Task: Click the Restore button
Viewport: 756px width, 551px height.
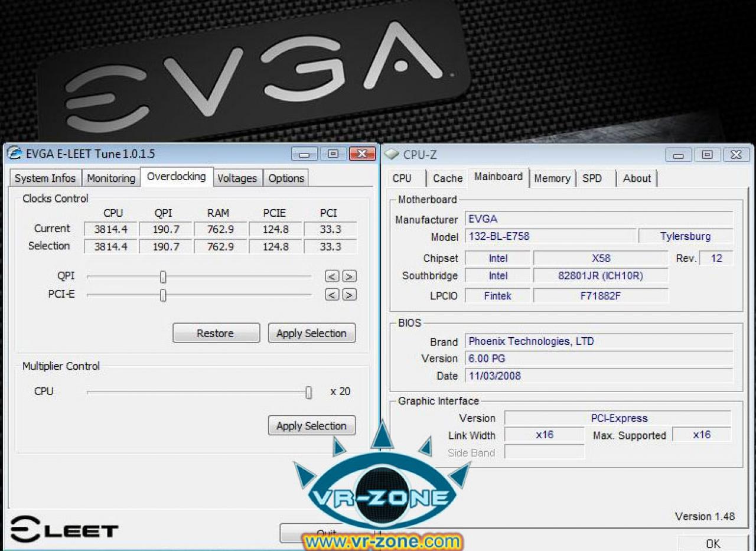Action: (x=216, y=333)
